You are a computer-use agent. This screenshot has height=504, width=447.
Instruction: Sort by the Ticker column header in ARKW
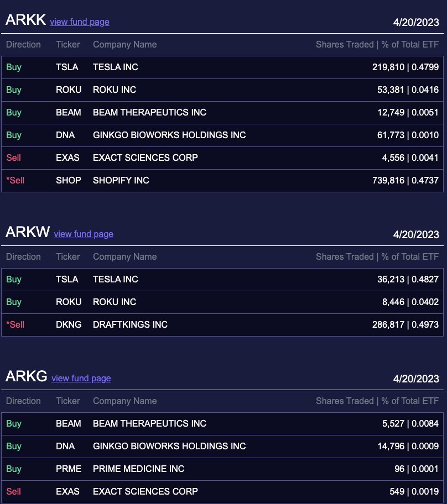[67, 256]
